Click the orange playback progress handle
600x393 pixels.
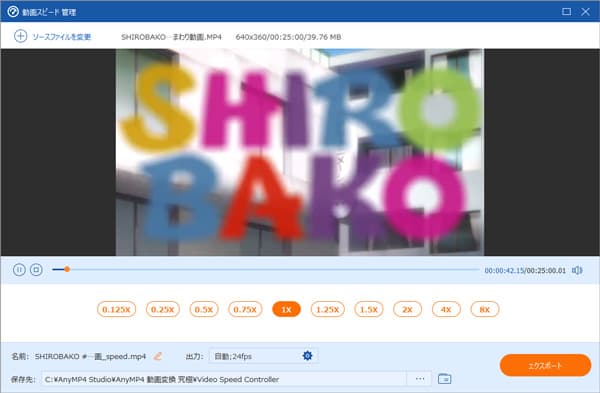point(67,269)
